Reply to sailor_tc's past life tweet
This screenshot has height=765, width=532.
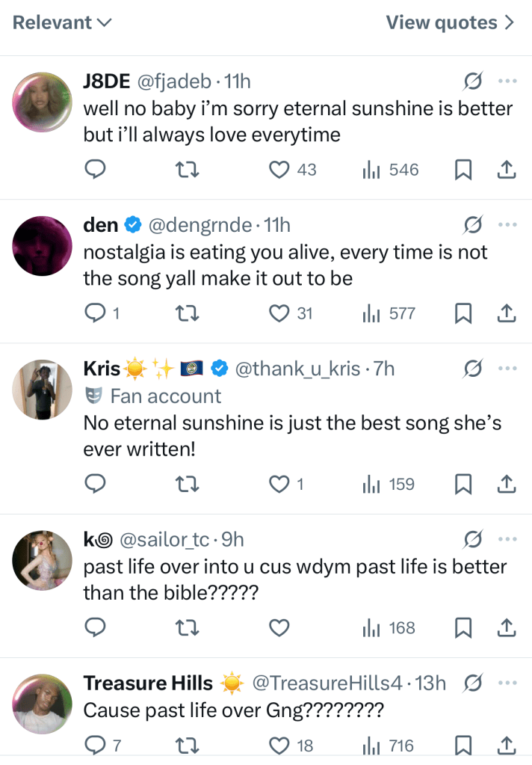(94, 628)
